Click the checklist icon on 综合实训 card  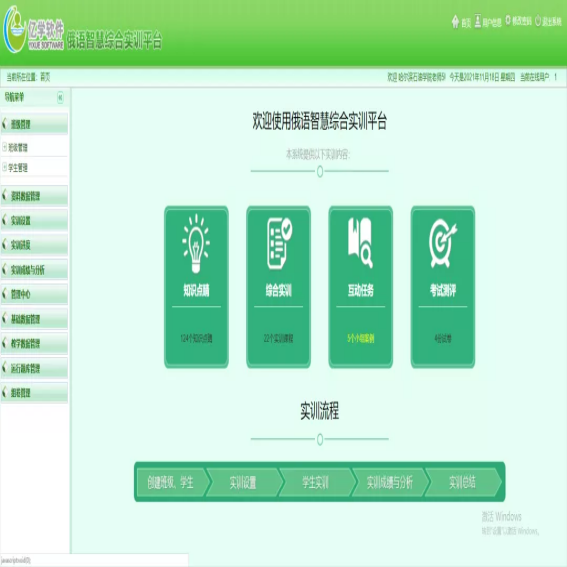279,243
